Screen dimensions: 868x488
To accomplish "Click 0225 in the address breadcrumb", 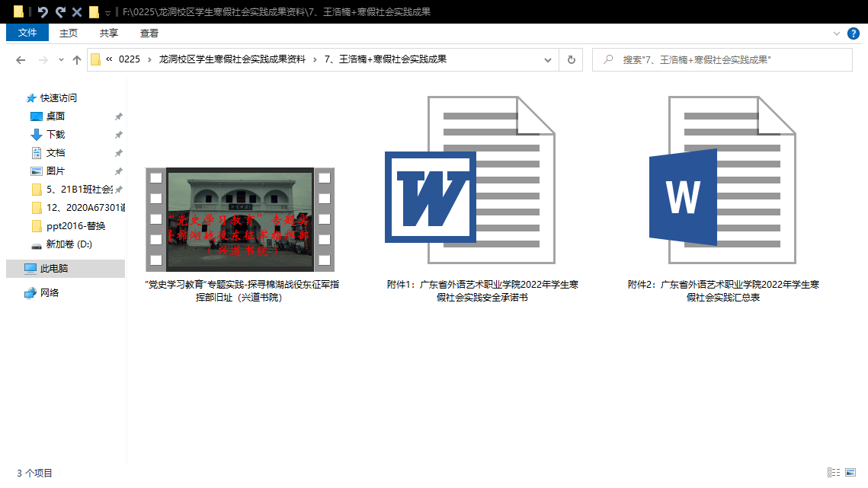I will (130, 59).
